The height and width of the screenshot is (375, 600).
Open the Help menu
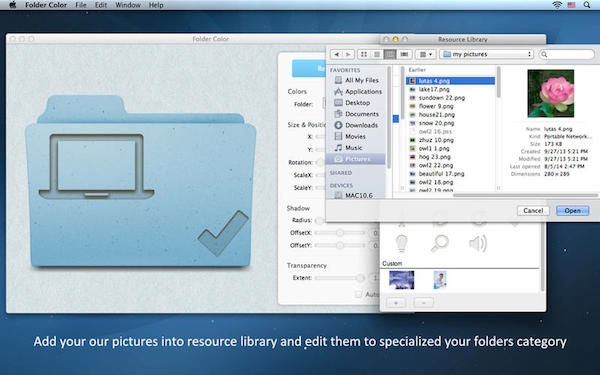(x=156, y=5)
